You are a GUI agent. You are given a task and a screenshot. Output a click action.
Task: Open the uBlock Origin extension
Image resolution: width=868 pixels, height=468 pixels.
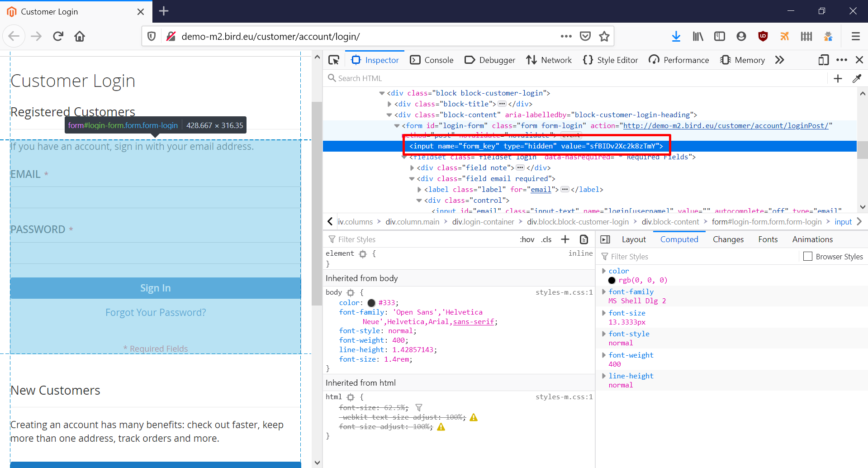763,36
